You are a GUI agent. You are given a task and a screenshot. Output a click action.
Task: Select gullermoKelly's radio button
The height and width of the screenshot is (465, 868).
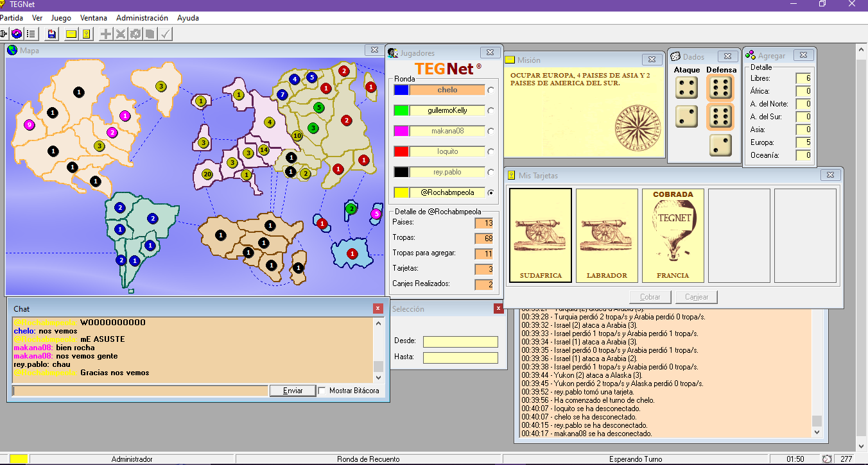coord(491,111)
